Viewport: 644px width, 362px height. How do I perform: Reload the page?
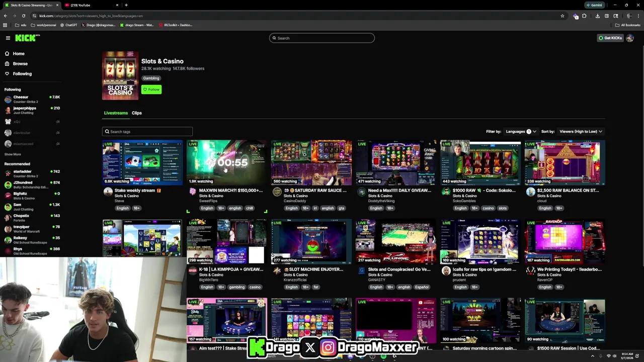[x=23, y=16]
